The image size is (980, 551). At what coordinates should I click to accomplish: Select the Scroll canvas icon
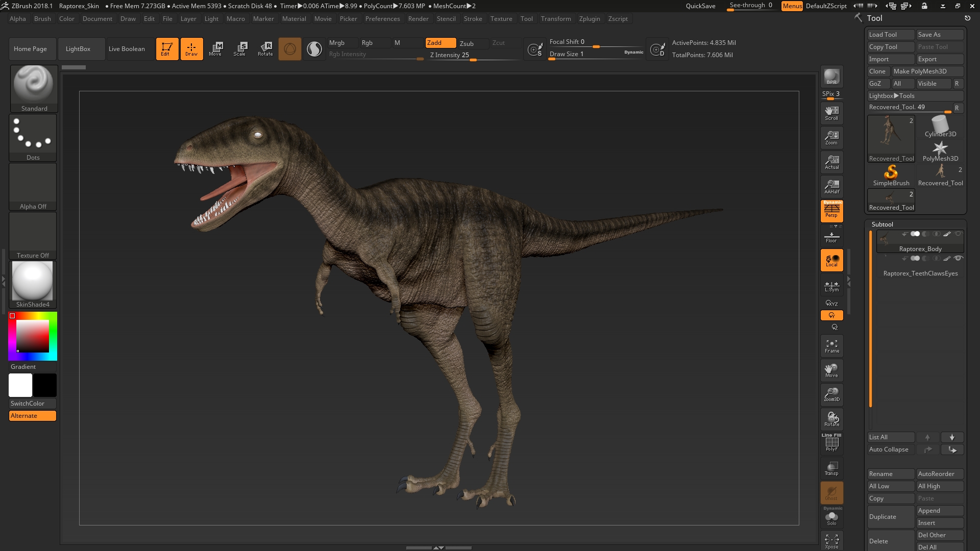click(831, 113)
